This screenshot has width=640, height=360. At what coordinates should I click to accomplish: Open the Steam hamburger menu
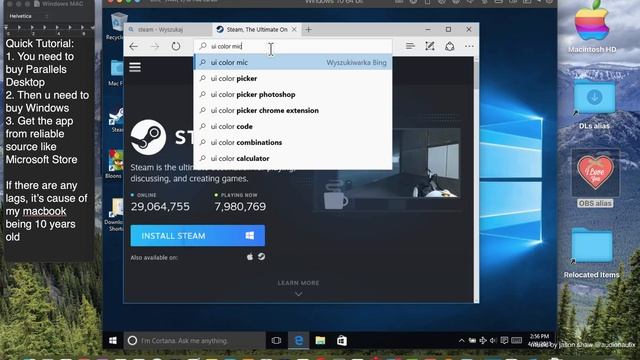(135, 67)
